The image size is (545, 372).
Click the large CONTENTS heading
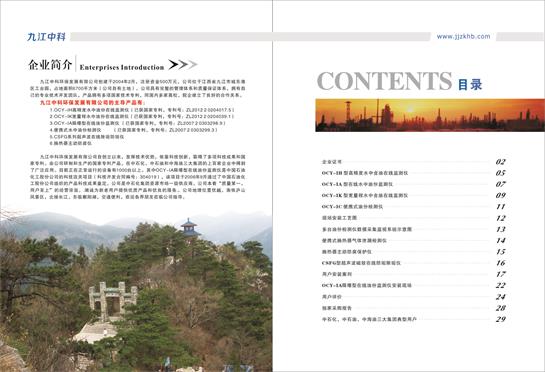384,81
